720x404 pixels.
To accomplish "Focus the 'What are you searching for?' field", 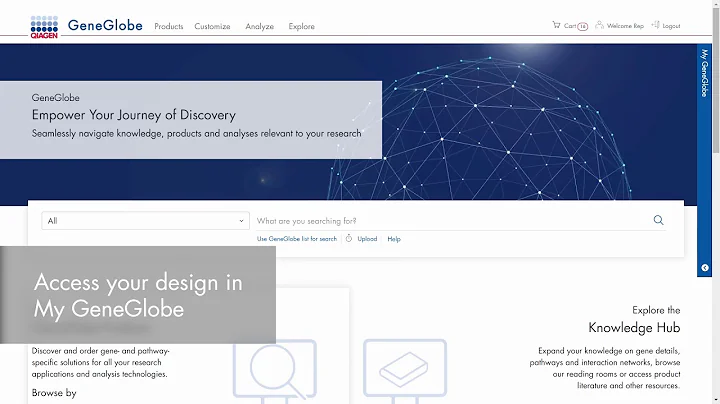I will (x=452, y=221).
